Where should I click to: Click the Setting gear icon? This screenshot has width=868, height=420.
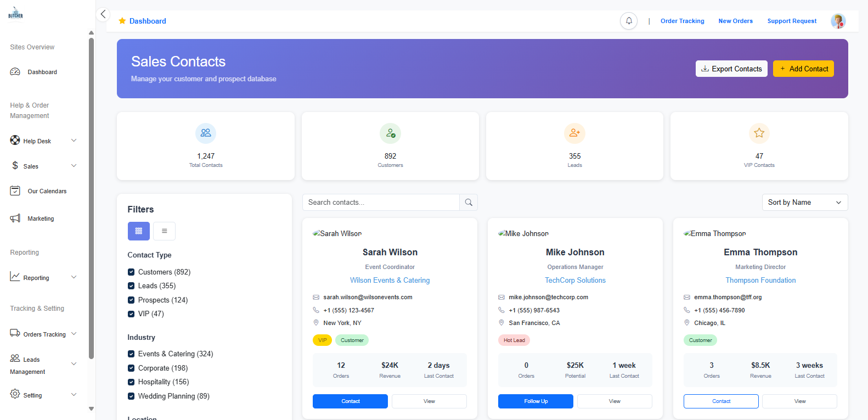coord(15,394)
